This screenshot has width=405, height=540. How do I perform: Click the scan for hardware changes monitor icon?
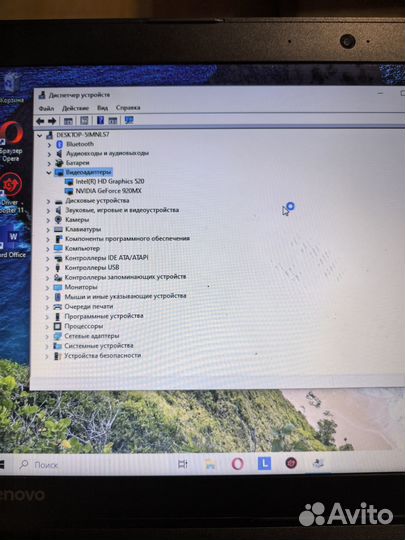[x=129, y=120]
